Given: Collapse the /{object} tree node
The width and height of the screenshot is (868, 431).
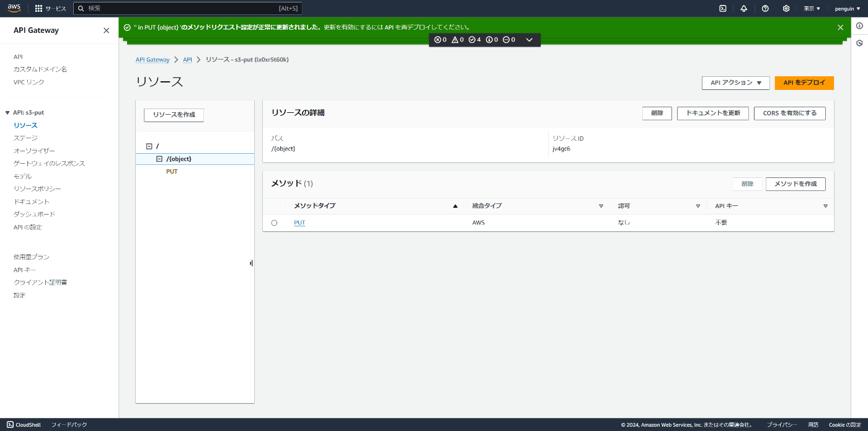Looking at the screenshot, I should (159, 159).
